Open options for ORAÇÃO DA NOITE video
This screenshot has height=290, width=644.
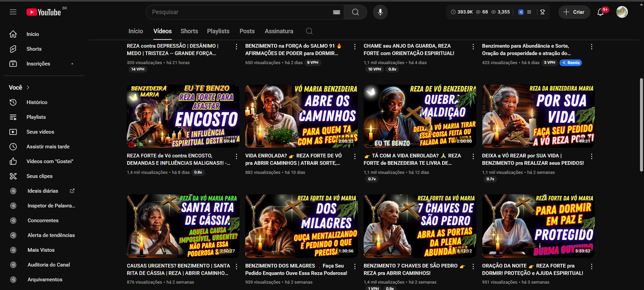tap(591, 267)
